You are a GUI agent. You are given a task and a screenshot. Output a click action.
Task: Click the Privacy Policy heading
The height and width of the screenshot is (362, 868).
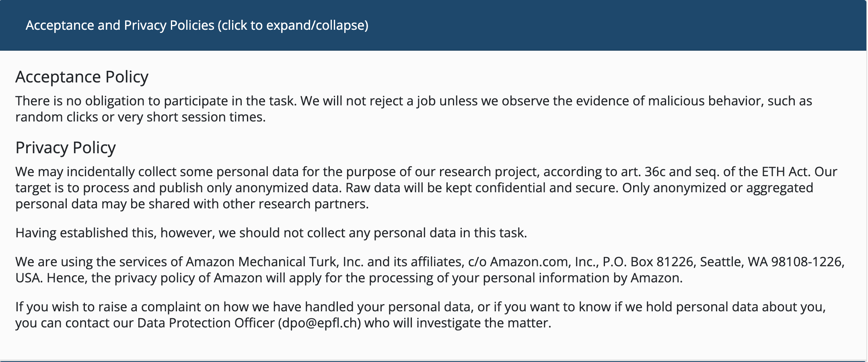coord(66,148)
